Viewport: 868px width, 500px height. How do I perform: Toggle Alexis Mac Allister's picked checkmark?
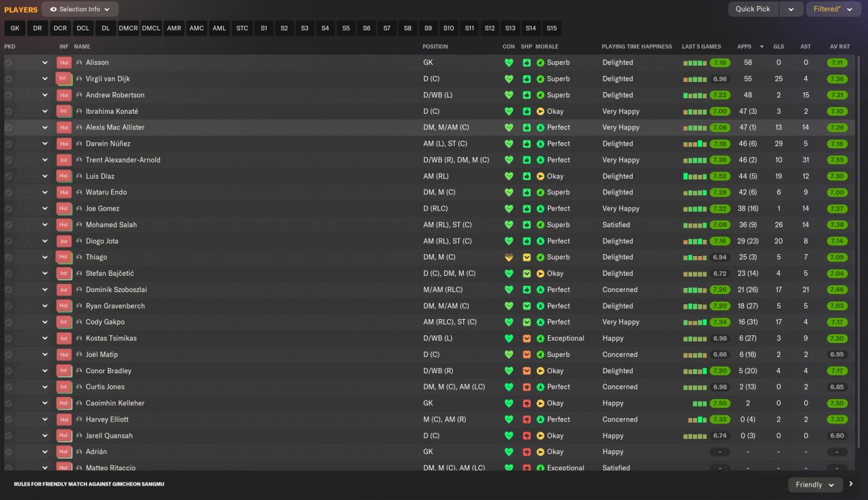9,127
